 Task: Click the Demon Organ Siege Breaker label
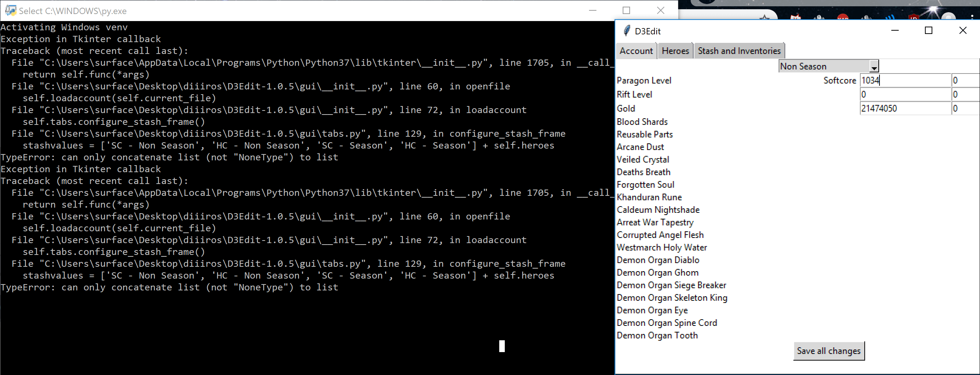coord(671,285)
